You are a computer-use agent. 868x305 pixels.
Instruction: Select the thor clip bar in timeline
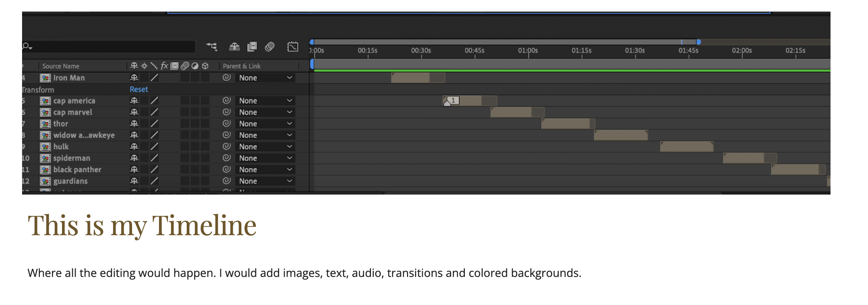(x=568, y=124)
